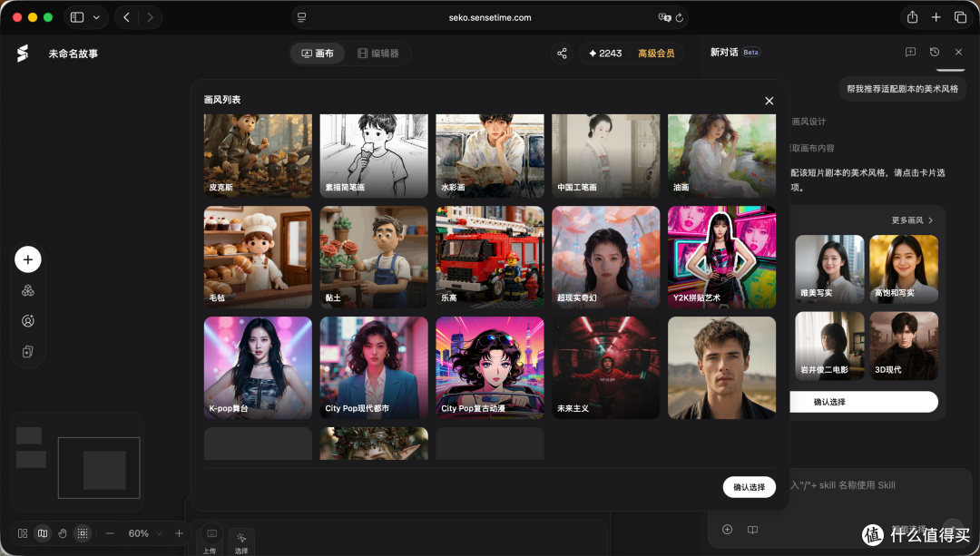Switch to the 编辑器 tab
The width and height of the screenshot is (980, 556).
coord(378,54)
